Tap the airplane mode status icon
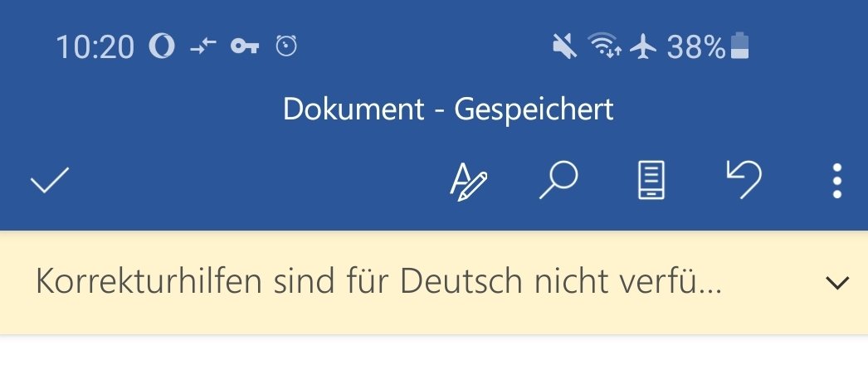This screenshot has width=868, height=389. (x=643, y=46)
